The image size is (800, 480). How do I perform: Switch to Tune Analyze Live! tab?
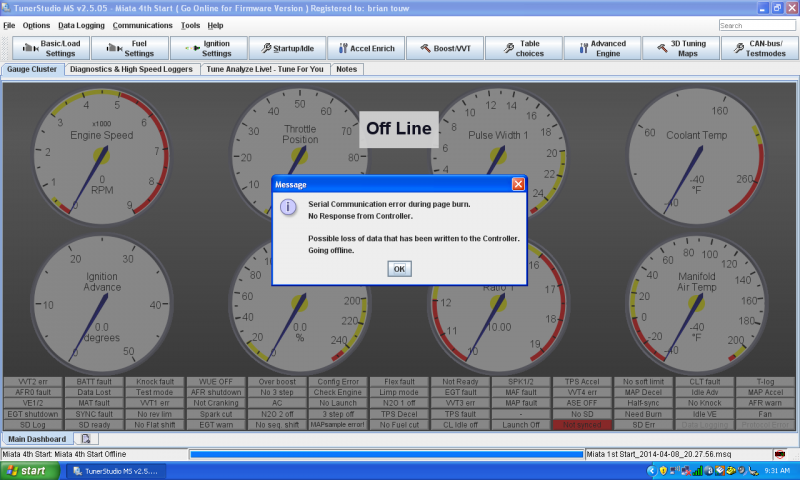point(265,69)
